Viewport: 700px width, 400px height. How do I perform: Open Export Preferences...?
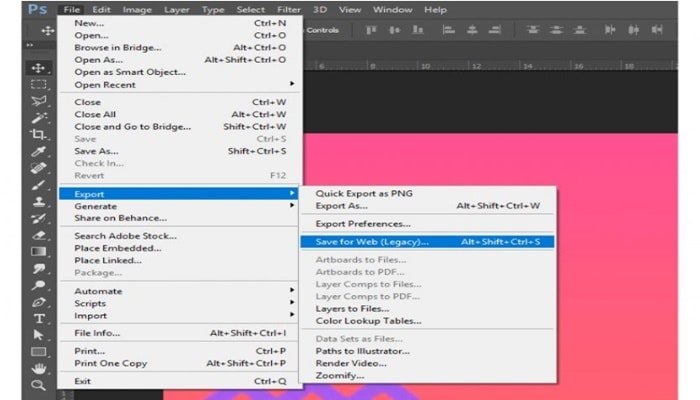point(428,224)
